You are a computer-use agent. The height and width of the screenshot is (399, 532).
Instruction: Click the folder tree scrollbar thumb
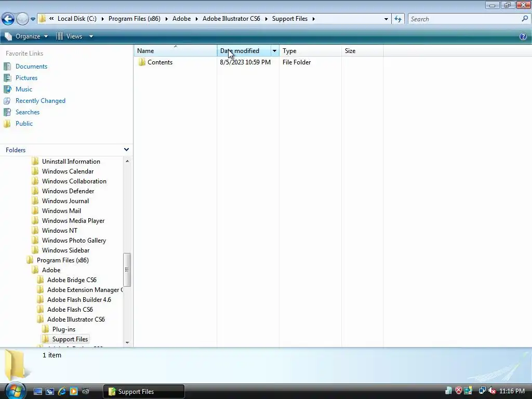coord(127,270)
